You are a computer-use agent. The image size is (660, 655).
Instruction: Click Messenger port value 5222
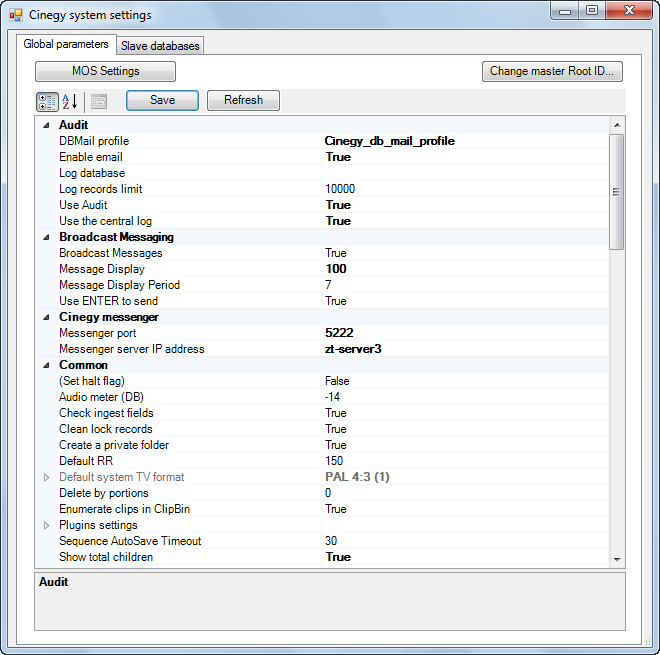339,333
